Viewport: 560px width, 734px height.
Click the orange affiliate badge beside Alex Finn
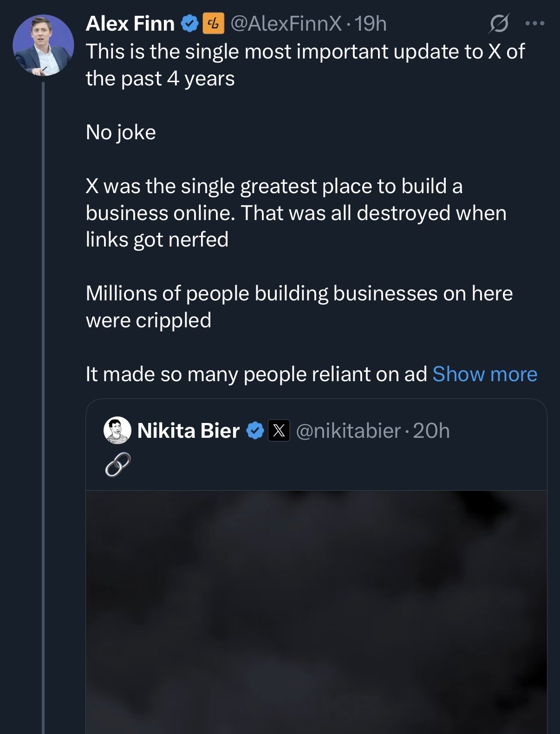coord(213,24)
